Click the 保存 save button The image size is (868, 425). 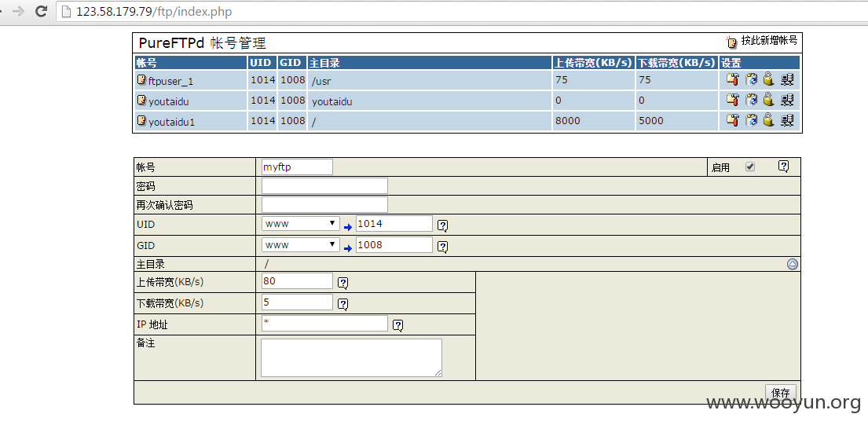pos(781,393)
